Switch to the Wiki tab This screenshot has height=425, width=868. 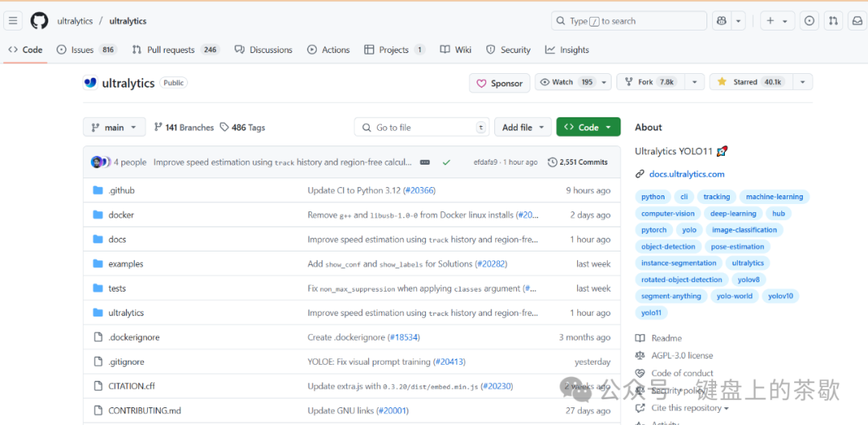(x=456, y=50)
